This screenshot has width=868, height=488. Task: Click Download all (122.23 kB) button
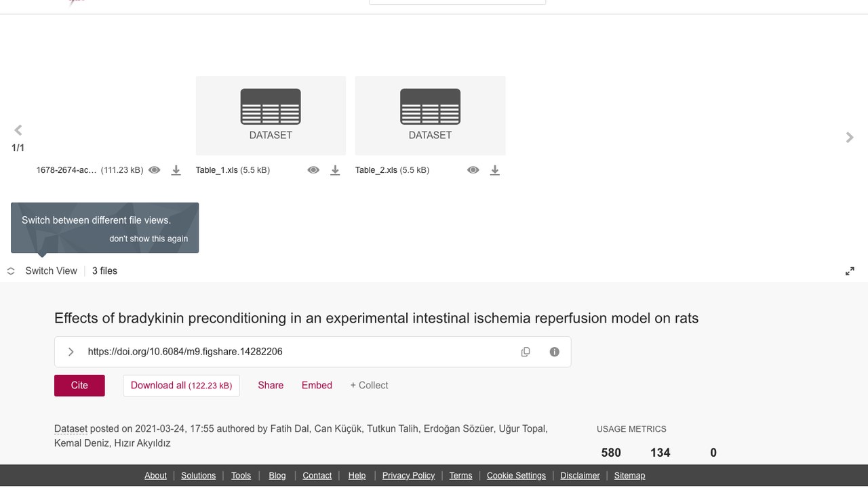(x=181, y=385)
